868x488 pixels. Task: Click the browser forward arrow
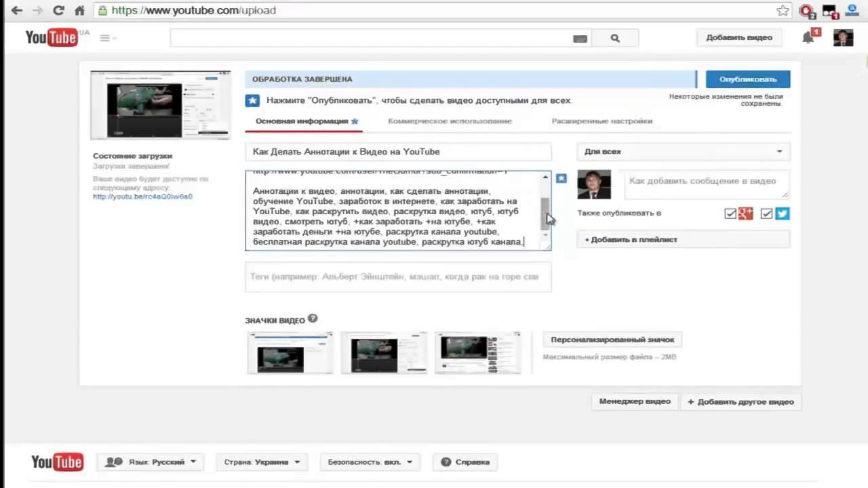click(x=38, y=10)
